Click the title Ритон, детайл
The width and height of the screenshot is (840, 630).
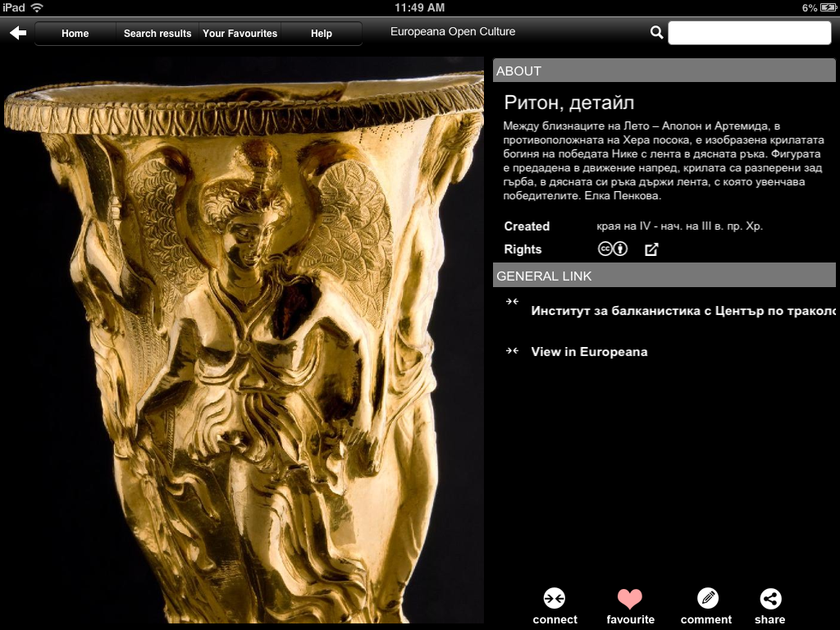569,103
